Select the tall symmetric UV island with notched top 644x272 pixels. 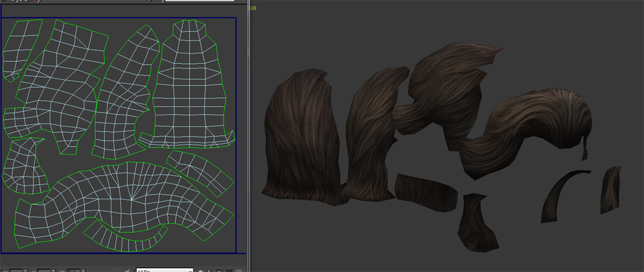188,84
